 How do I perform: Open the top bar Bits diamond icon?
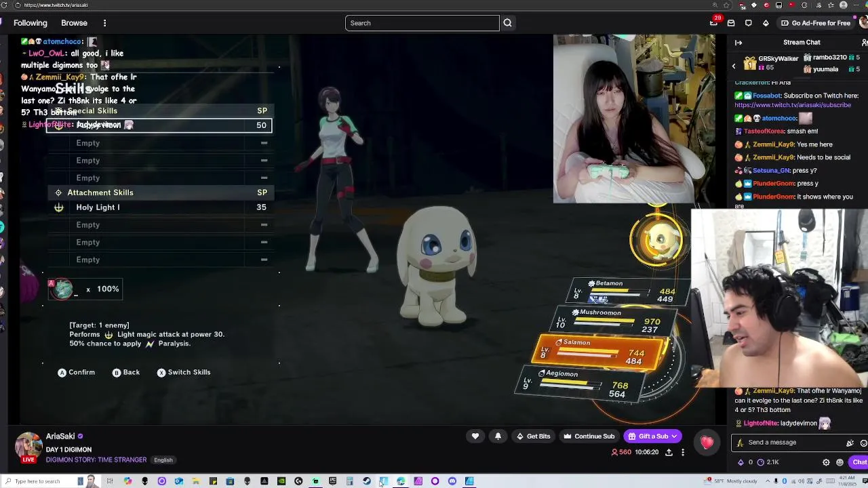pos(766,23)
